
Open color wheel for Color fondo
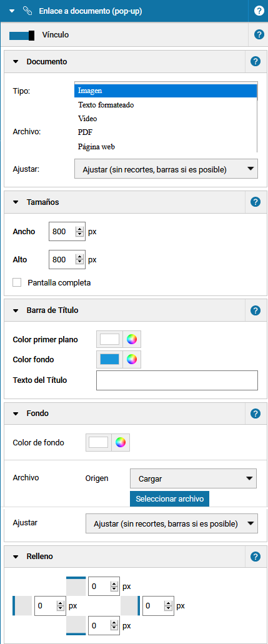pyautogui.click(x=132, y=359)
